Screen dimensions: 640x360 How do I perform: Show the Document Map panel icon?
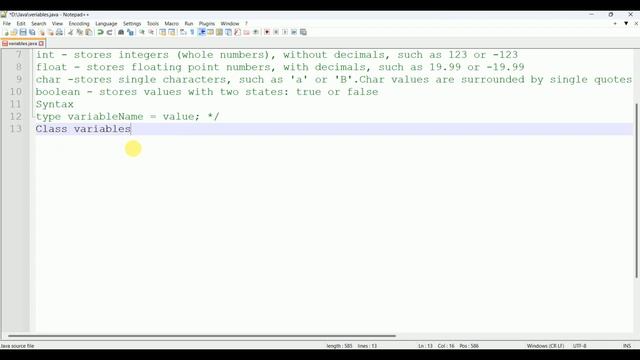[219, 32]
